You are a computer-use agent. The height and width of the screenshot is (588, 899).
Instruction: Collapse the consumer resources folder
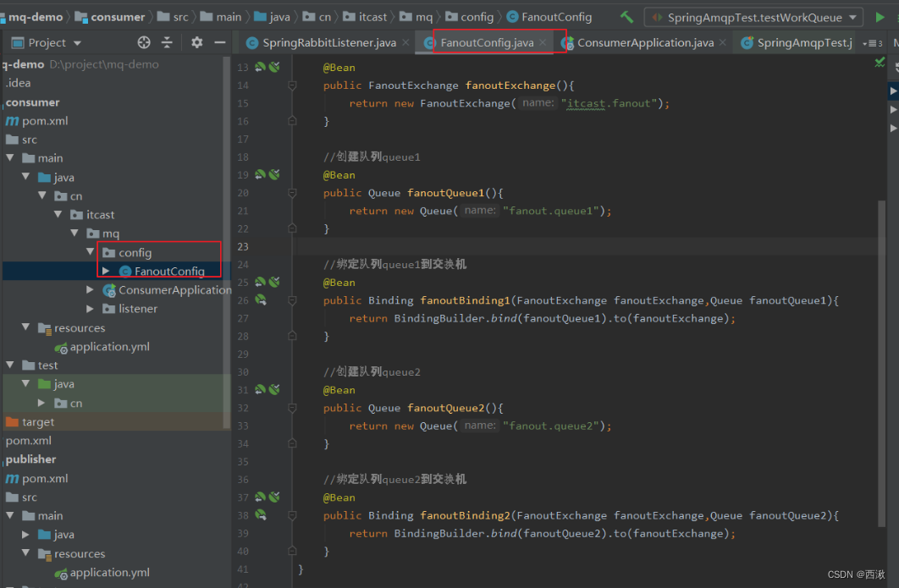coord(25,327)
